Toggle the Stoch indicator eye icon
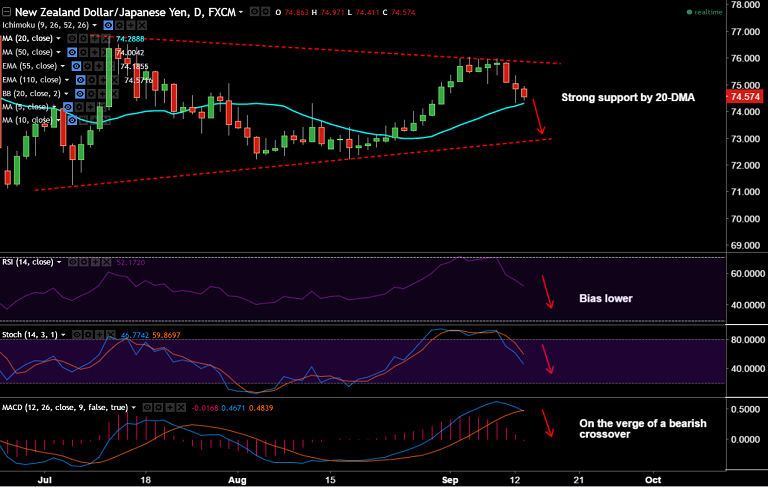Viewport: 768px width, 487px height. pos(77,335)
